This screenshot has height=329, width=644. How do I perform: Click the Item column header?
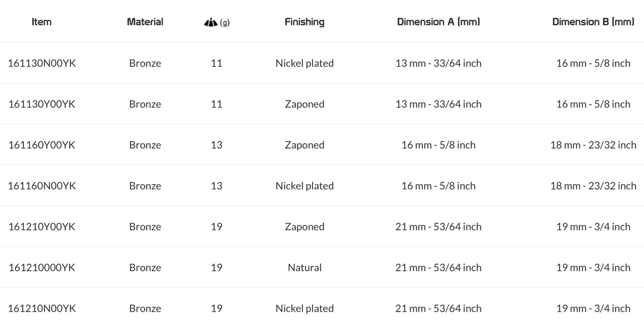pyautogui.click(x=42, y=22)
